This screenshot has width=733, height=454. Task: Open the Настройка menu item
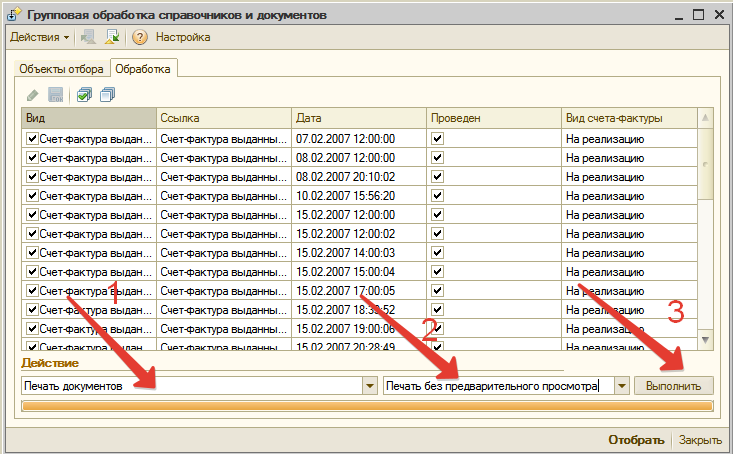coord(183,38)
